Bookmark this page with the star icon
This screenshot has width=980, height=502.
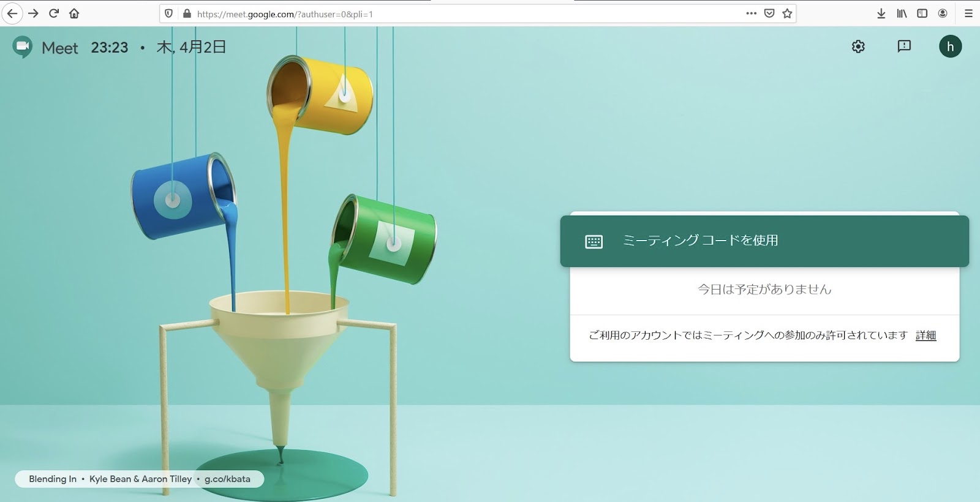point(787,13)
